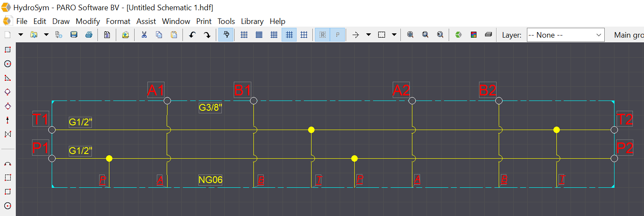The image size is (644, 216).
Task: Toggle the dashed R reference button
Action: [323, 35]
